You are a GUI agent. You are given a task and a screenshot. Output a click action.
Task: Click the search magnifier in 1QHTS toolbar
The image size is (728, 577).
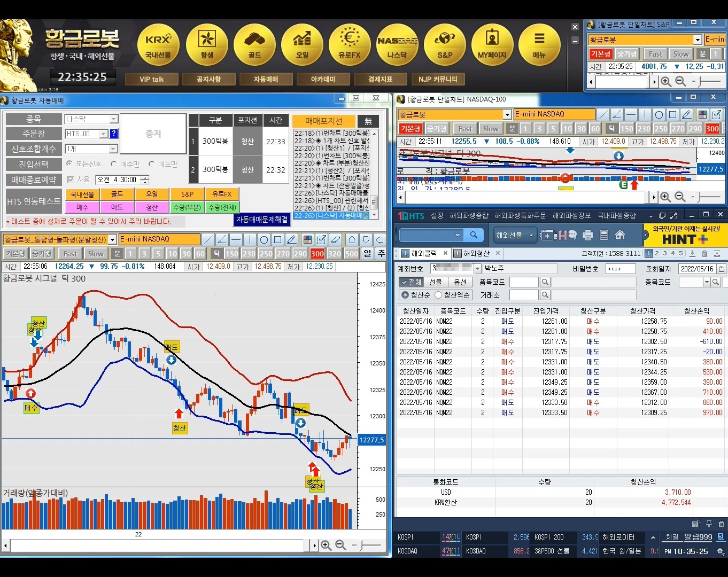click(x=474, y=235)
